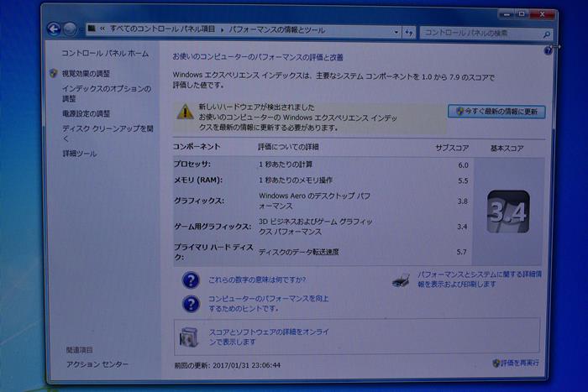
Task: Open コンピューターのパフォーマンスを向上するためのヒント link
Action: point(269,304)
